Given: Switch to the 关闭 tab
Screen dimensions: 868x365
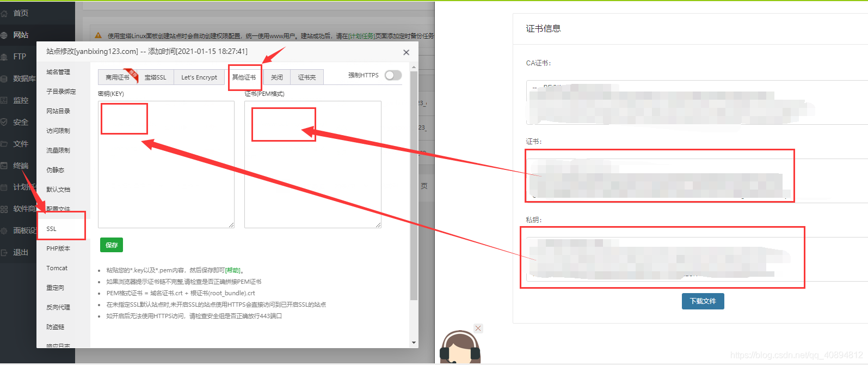Looking at the screenshot, I should tap(277, 77).
